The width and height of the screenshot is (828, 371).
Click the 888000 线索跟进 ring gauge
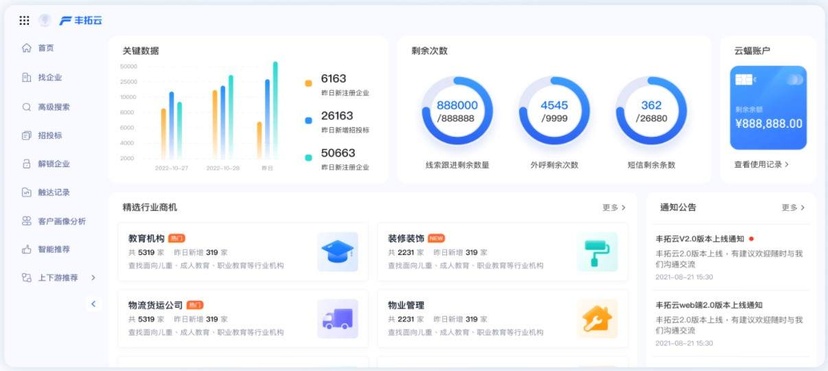click(457, 111)
